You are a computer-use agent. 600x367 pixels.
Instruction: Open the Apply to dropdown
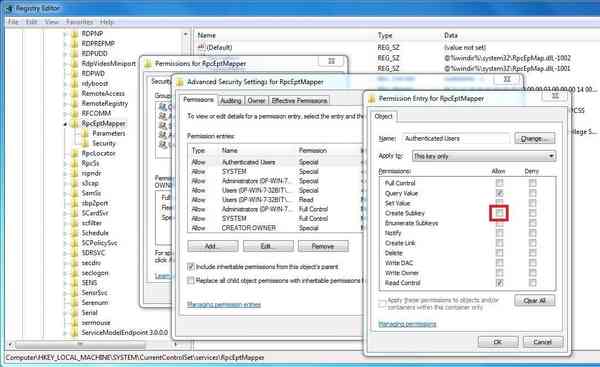coord(484,156)
